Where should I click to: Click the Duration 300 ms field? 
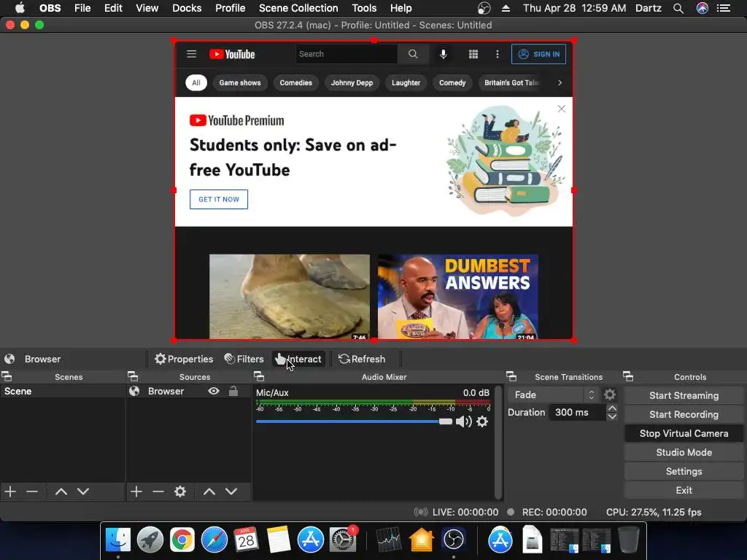(578, 413)
